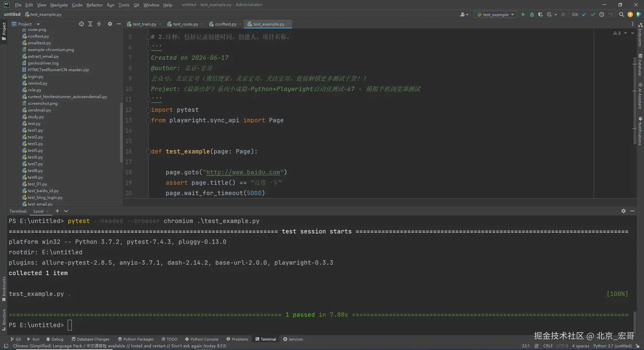Collapse all in the Project panel
The image size is (644, 350).
(x=99, y=24)
